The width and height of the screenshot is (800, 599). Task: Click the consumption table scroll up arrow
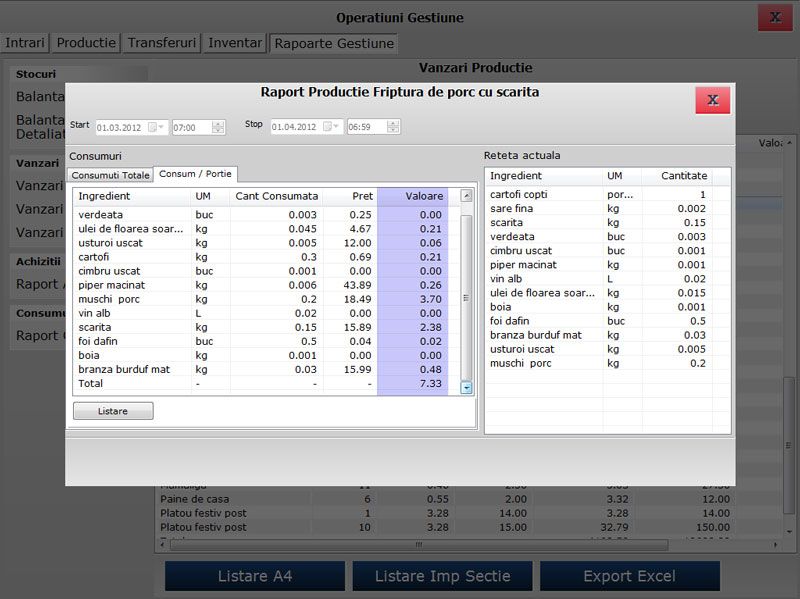point(466,195)
